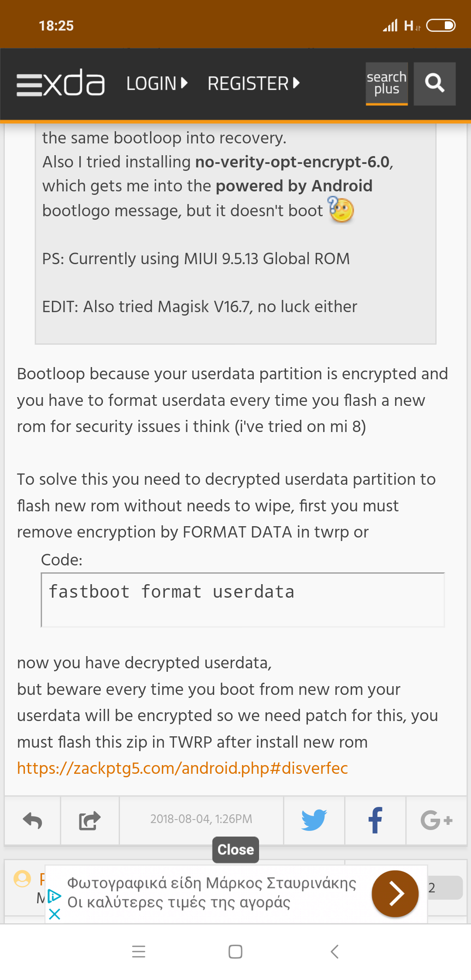This screenshot has width=471, height=980.
Task: Open the search plus tab
Action: coord(386,84)
